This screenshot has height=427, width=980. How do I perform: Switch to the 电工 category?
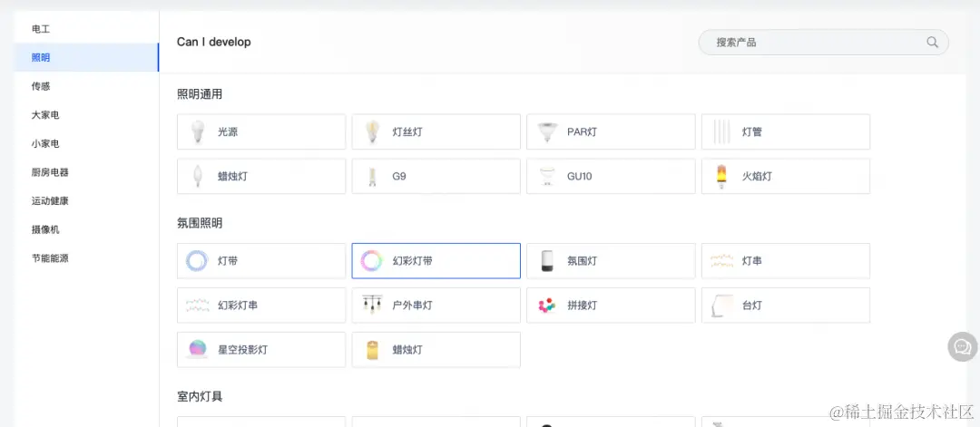pos(41,29)
